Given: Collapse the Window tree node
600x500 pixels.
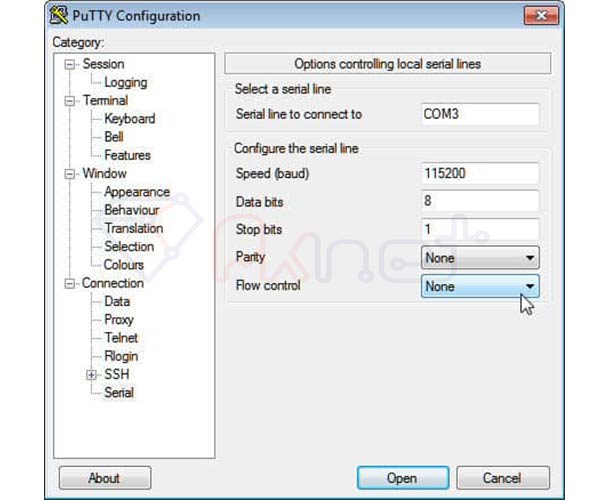Looking at the screenshot, I should (69, 174).
